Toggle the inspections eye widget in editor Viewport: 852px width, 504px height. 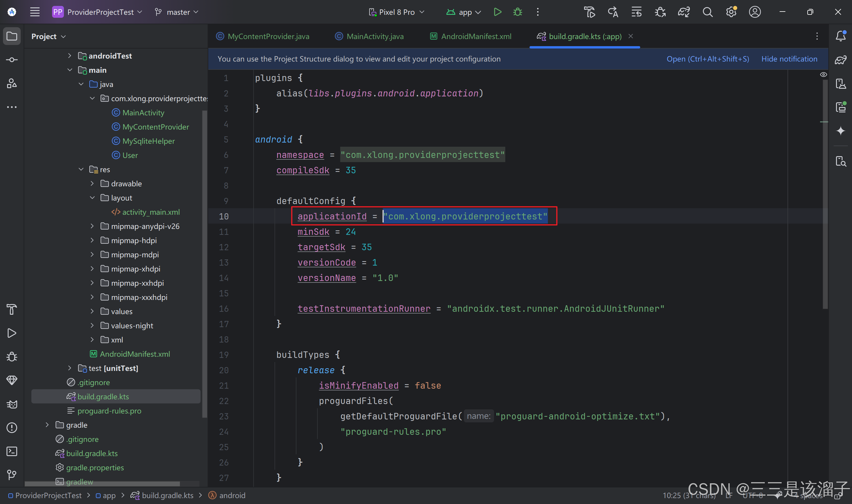(x=824, y=74)
